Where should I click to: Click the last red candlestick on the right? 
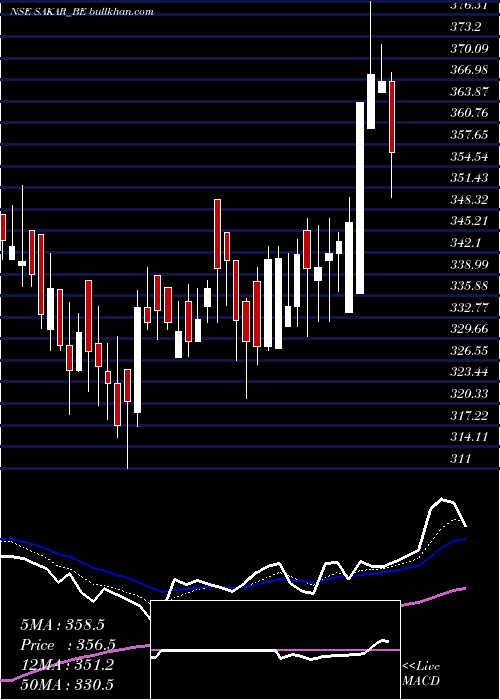392,117
